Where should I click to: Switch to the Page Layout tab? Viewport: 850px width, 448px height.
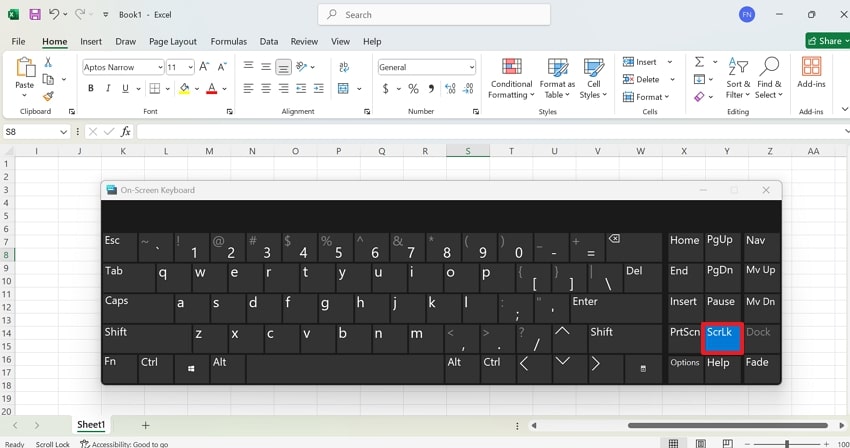(173, 41)
